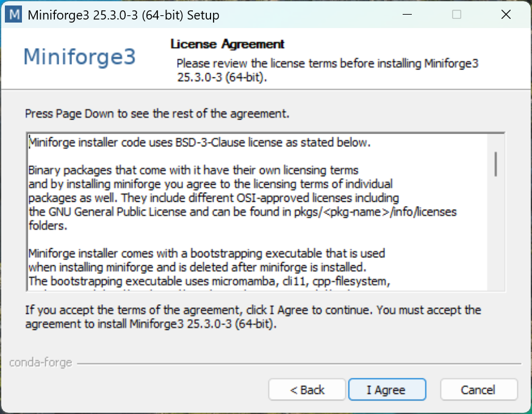
Task: Grab the license text scrollbar thumb
Action: (x=495, y=164)
